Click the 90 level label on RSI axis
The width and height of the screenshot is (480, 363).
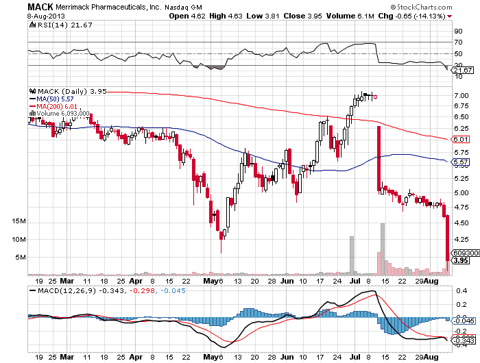(x=458, y=31)
